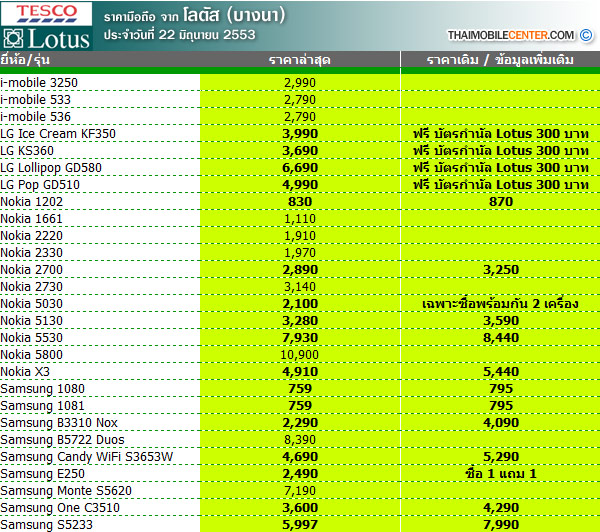Select the Nokia 2220 model name
The height and width of the screenshot is (532, 600).
click(x=31, y=235)
